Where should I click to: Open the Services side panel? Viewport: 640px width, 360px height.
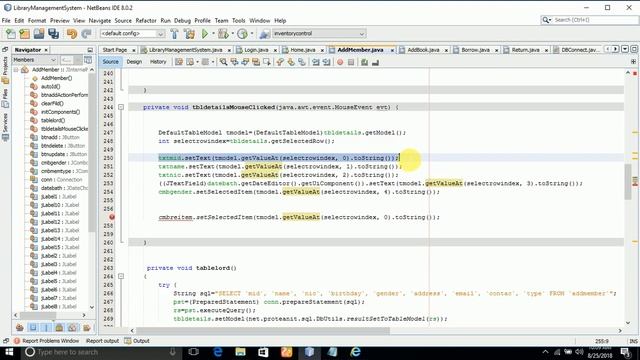click(5, 127)
